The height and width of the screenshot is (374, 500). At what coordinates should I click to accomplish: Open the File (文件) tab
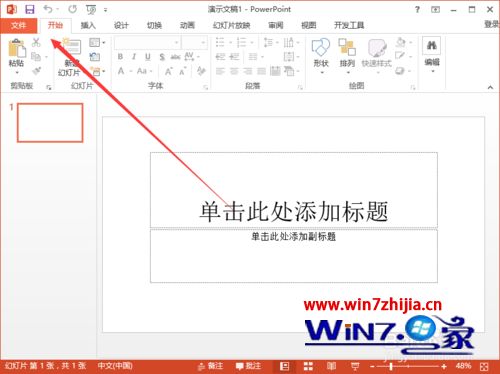tap(18, 25)
